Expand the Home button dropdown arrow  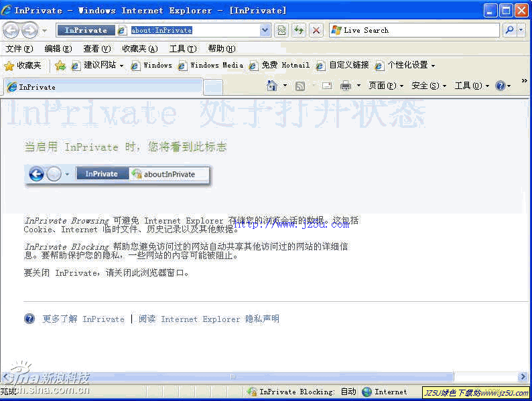pyautogui.click(x=285, y=86)
